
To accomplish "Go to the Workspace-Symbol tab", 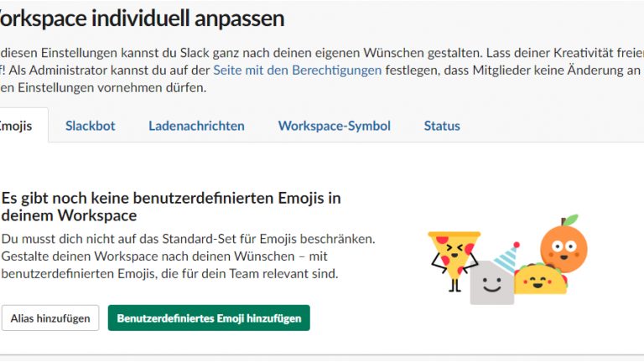I will click(334, 126).
